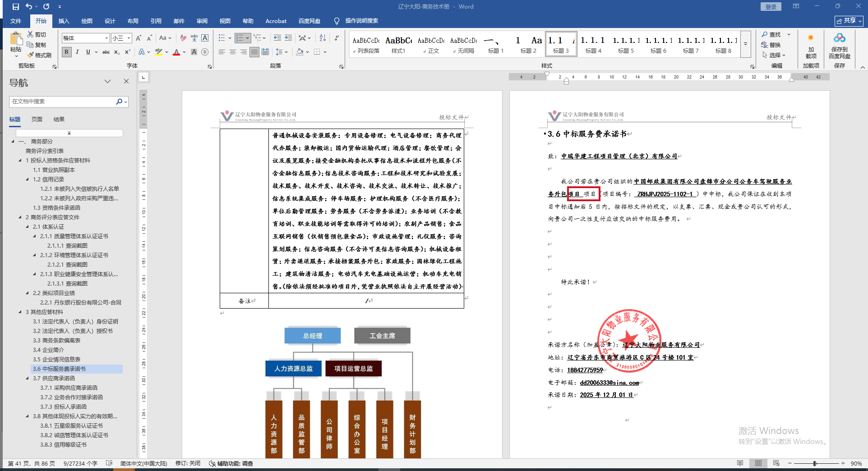Decrease the paragraph indent
Viewport: 868px width, 471px height.
click(277, 38)
